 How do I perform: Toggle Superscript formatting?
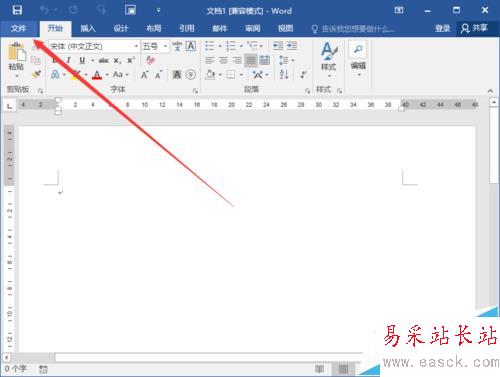pyautogui.click(x=131, y=60)
